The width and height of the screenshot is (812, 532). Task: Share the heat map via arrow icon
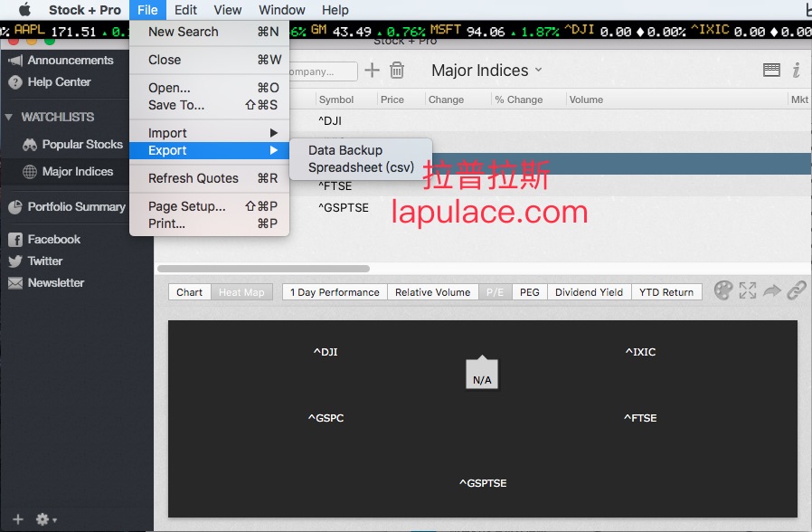click(772, 290)
